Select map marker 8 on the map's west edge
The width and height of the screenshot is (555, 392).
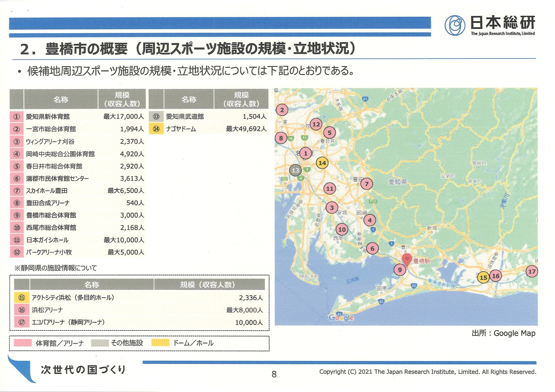coord(281,138)
